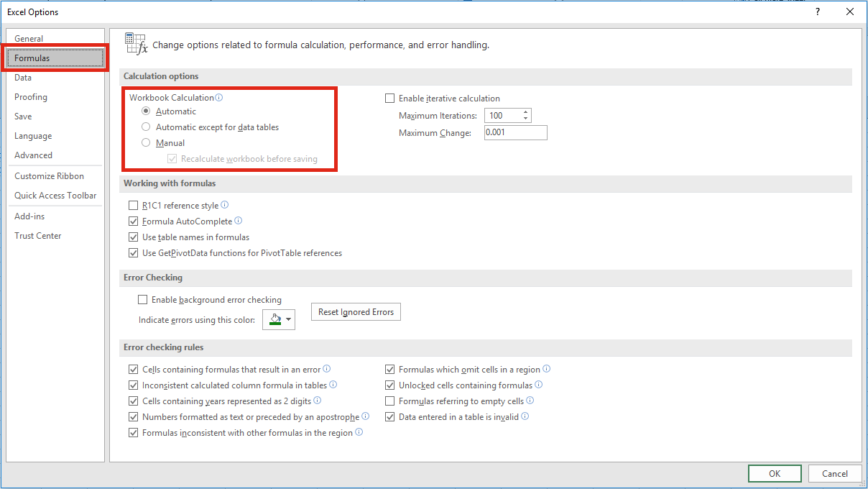
Task: Toggle Formulas which omit cells rule
Action: (x=390, y=370)
